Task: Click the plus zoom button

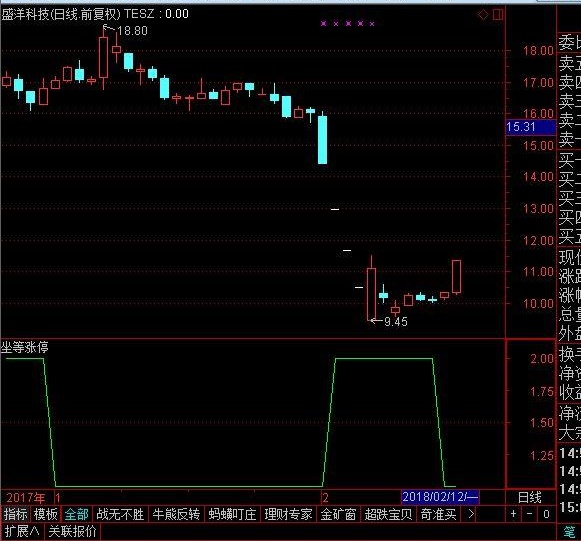Action: click(514, 514)
